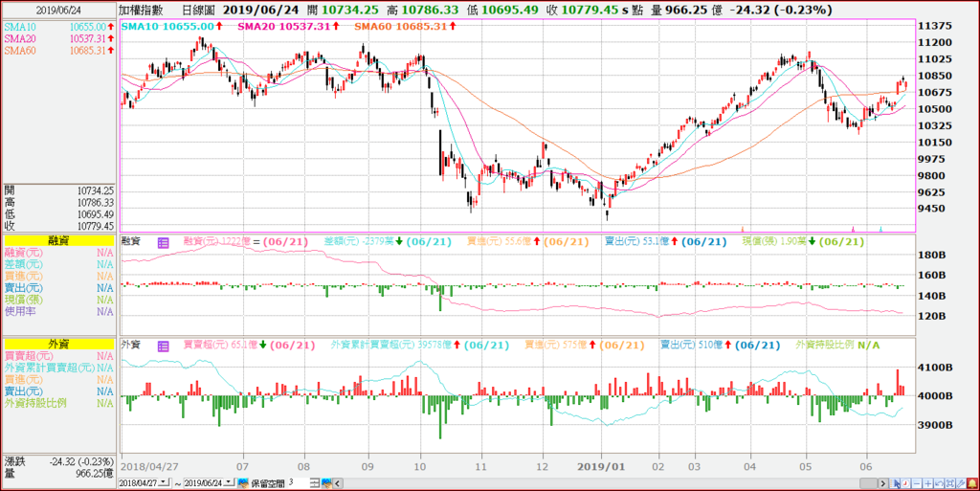Click 差額(元) -2379萬 chart legend

(x=387, y=242)
